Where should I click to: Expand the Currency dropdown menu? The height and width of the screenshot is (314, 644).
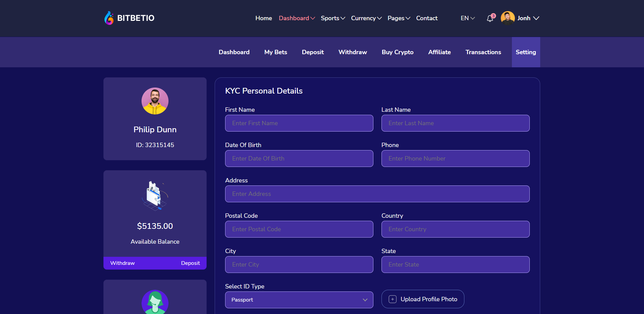point(366,18)
